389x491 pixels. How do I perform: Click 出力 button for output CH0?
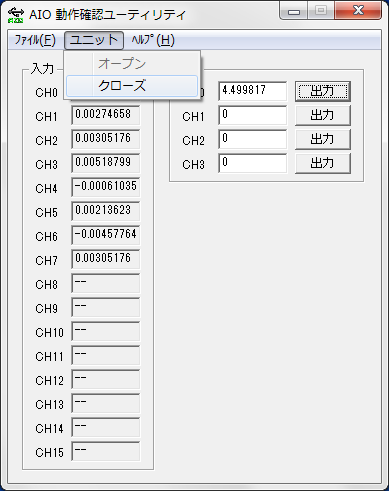coord(323,91)
